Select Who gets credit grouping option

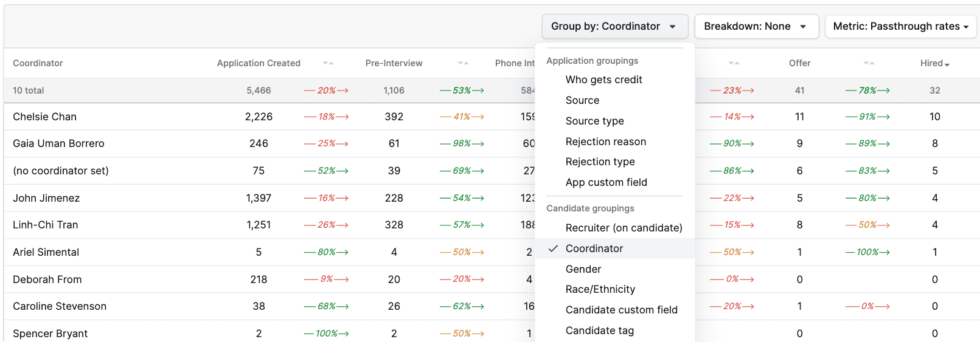[x=603, y=80]
